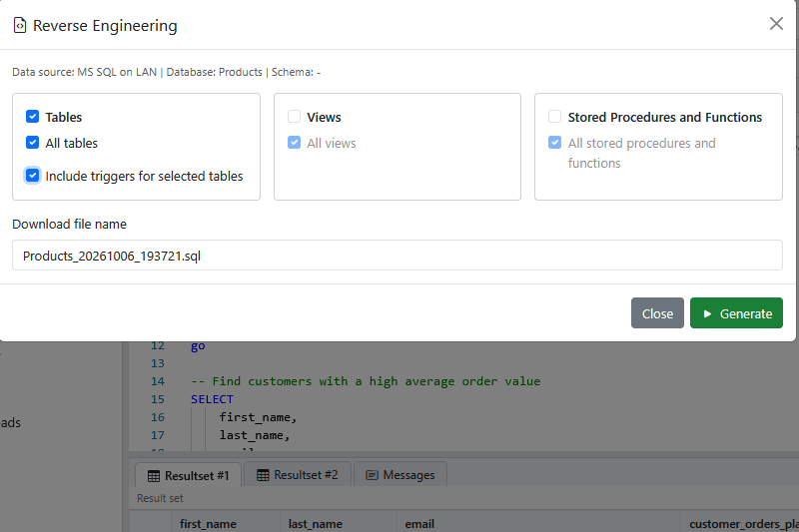The image size is (799, 532).
Task: Disable Include triggers for selected tables
Action: [32, 176]
